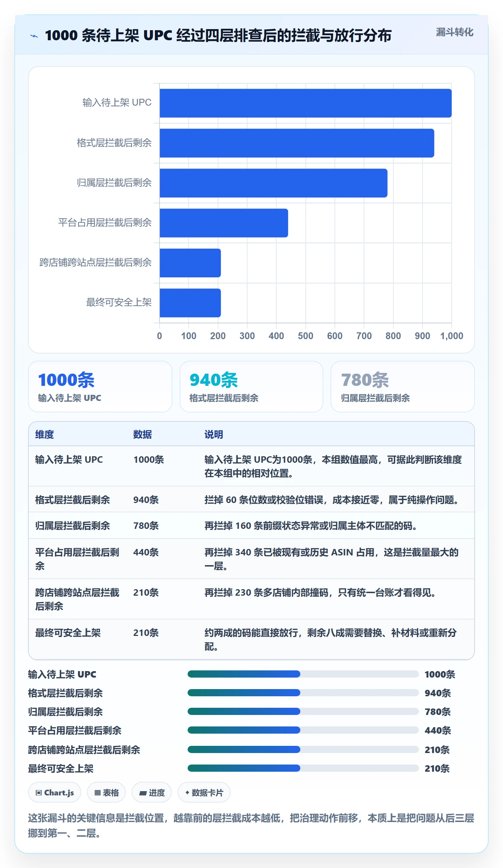The height and width of the screenshot is (868, 503).
Task: Click the 格式层拦截后剩余 chart bar
Action: tap(297, 143)
